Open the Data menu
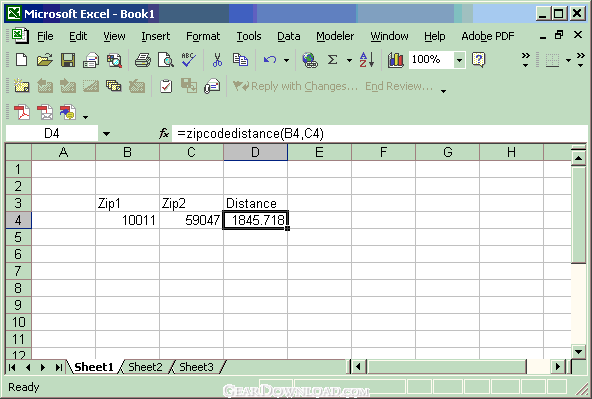The image size is (592, 399). 288,36
